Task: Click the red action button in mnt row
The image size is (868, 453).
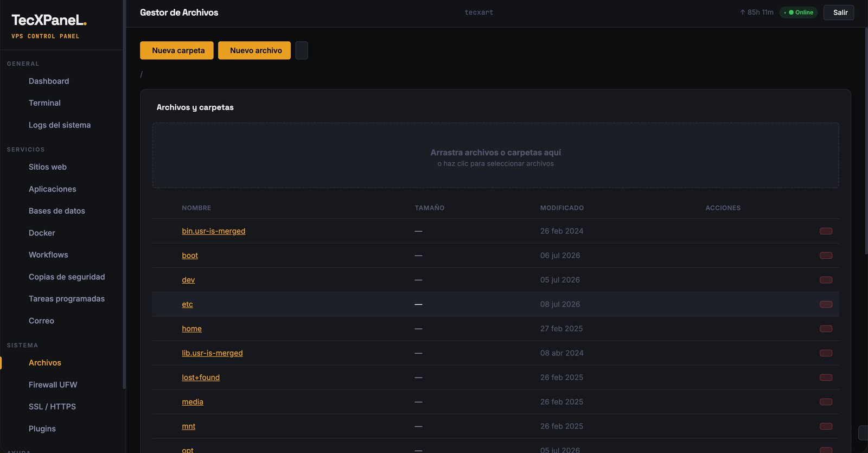Action: (826, 426)
